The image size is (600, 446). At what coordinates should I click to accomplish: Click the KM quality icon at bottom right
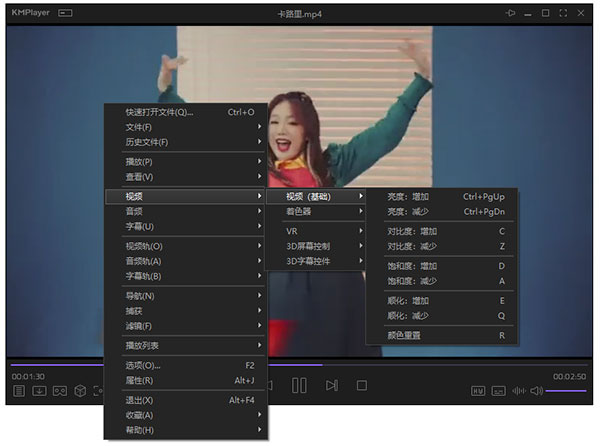pyautogui.click(x=478, y=391)
